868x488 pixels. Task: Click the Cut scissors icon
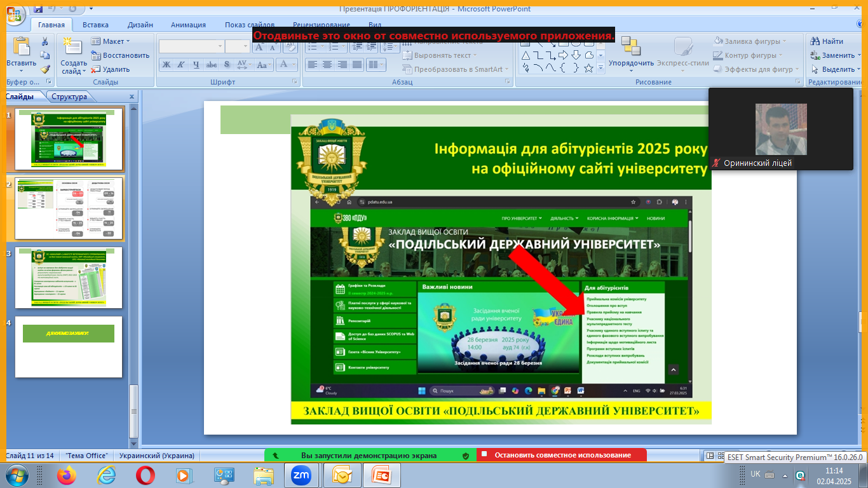tap(45, 41)
